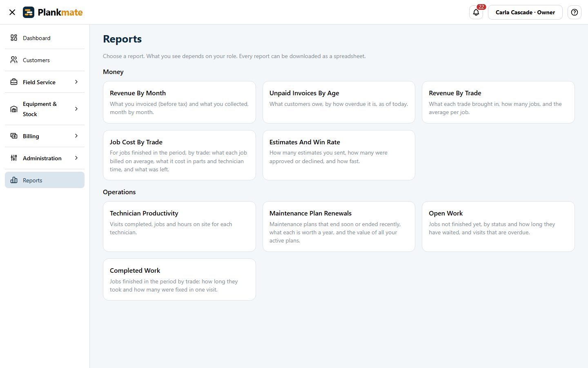Expand the Billing submenu chevron
The height and width of the screenshot is (368, 588).
pyautogui.click(x=76, y=136)
